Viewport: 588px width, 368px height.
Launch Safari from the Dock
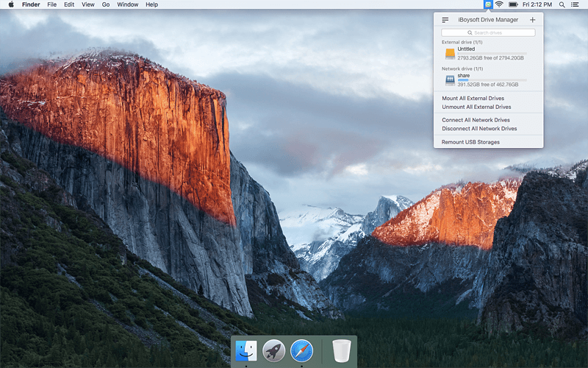[x=301, y=350]
